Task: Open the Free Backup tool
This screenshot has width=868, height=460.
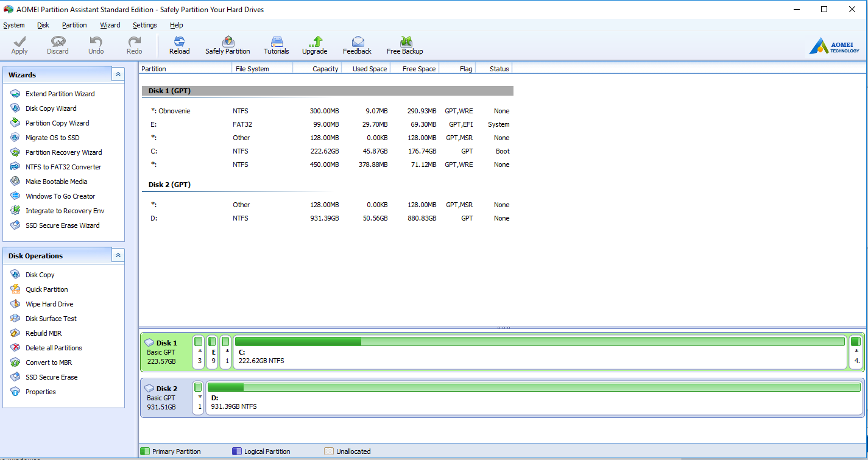Action: click(x=405, y=43)
